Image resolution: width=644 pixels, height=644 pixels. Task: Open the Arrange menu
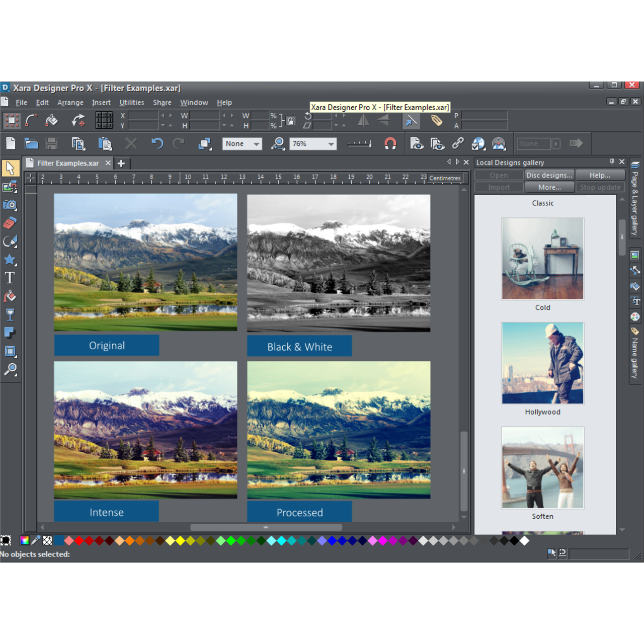(70, 103)
